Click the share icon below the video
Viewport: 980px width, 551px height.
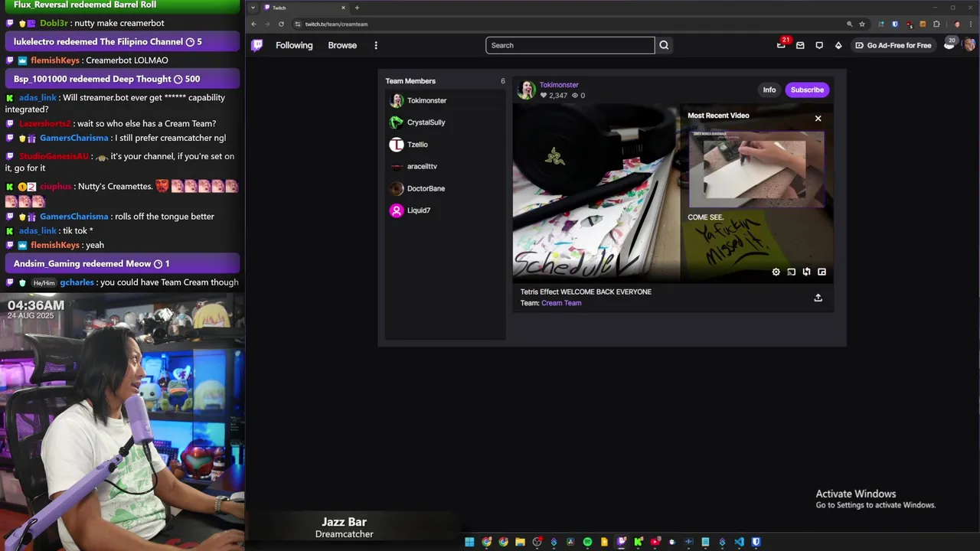click(818, 298)
